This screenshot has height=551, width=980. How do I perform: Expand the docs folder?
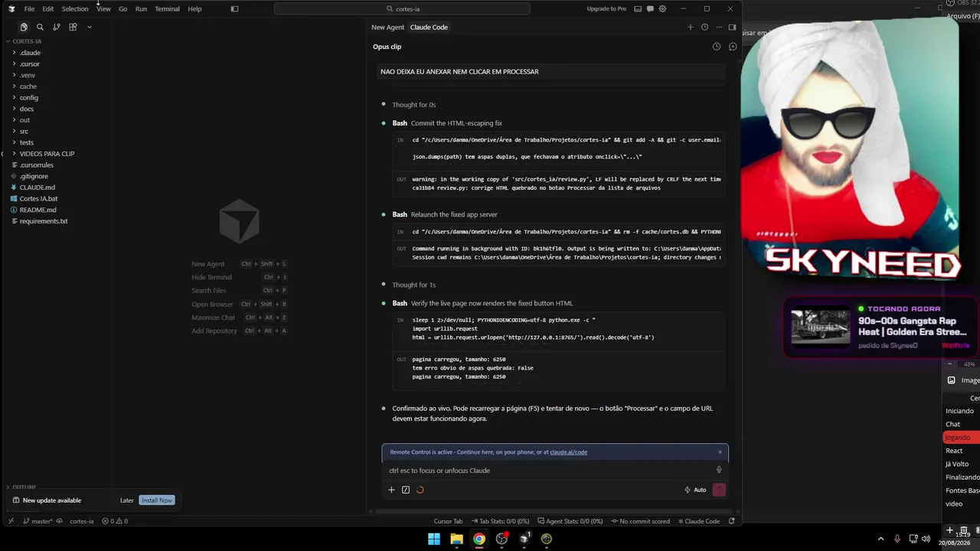coord(57,109)
